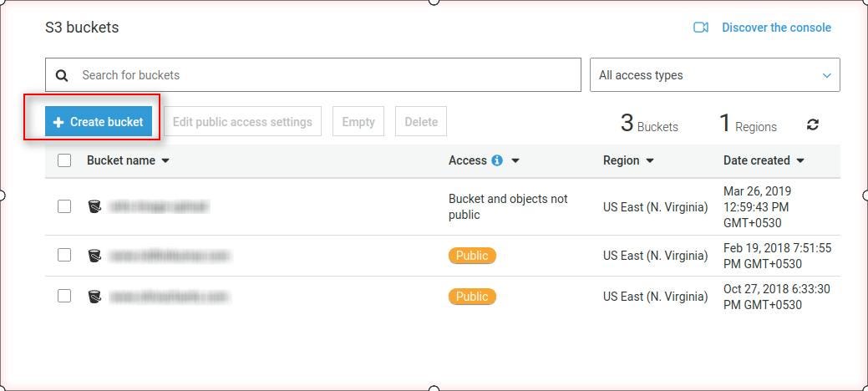Click the Empty button
This screenshot has height=391, width=868.
[x=358, y=122]
